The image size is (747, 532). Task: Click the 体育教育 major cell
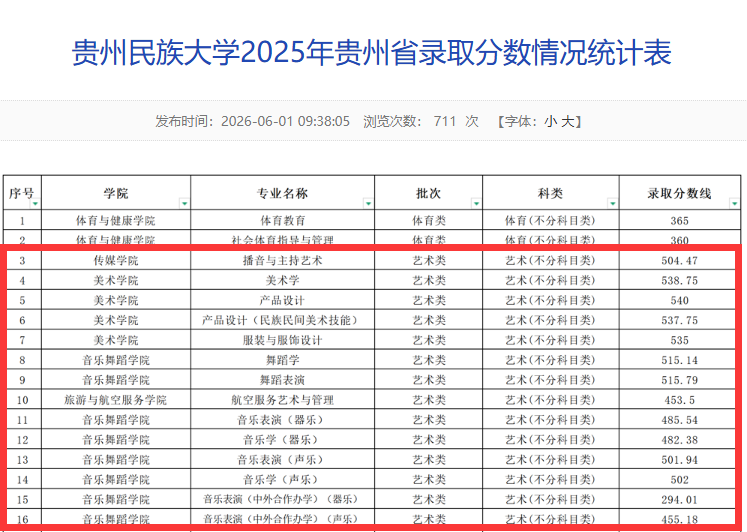click(x=283, y=221)
